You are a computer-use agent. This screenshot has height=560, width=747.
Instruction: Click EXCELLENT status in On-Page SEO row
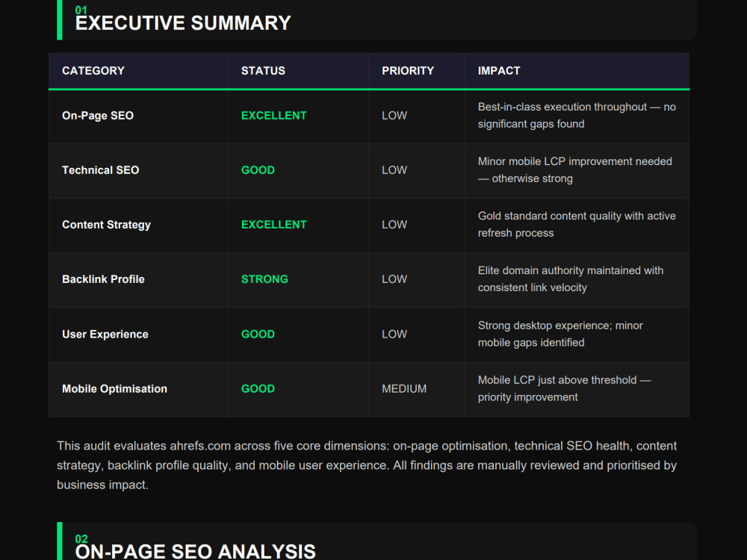point(274,116)
